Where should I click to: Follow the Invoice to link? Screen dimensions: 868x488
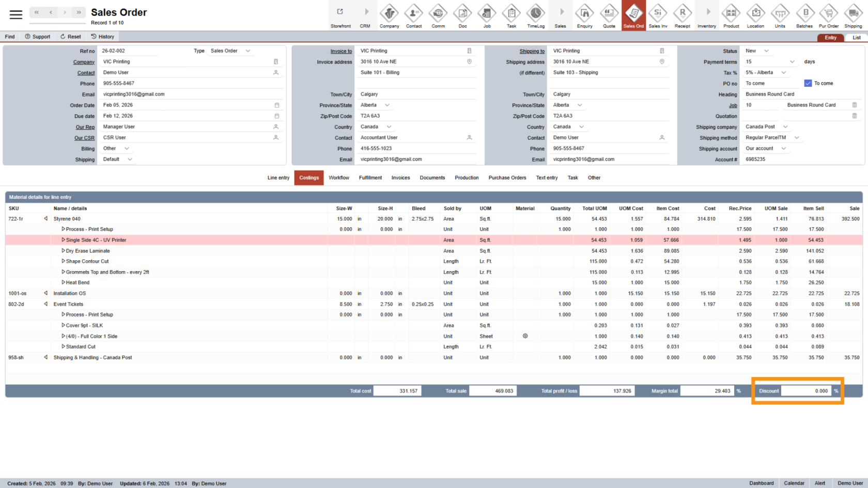click(341, 51)
